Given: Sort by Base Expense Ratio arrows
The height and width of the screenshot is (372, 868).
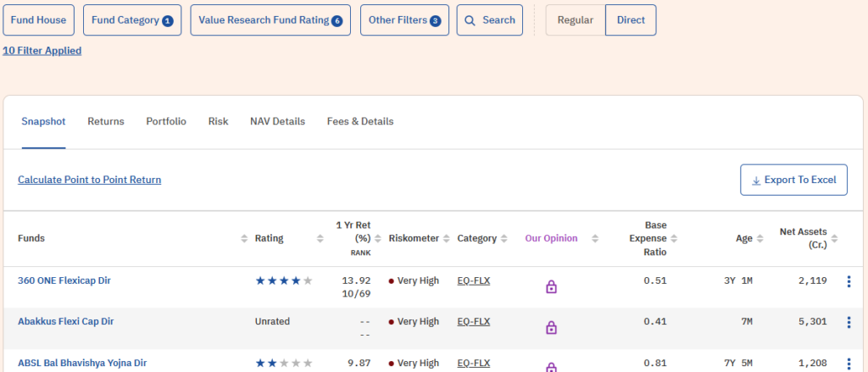Looking at the screenshot, I should point(674,239).
